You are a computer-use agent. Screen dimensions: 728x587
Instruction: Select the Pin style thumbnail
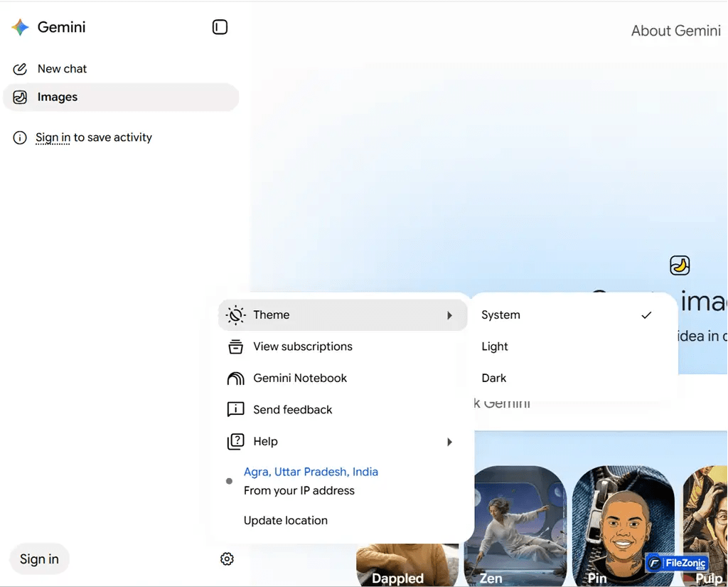(x=623, y=526)
